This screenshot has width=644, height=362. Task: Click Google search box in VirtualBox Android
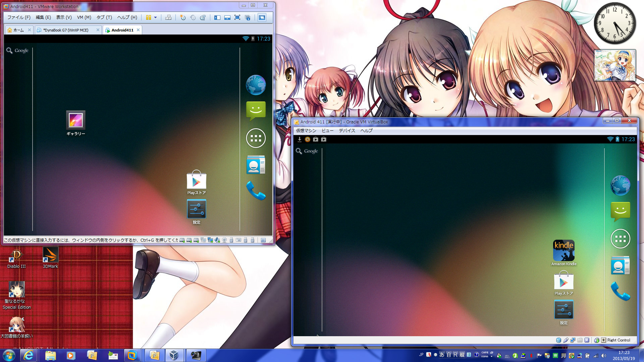(x=307, y=151)
